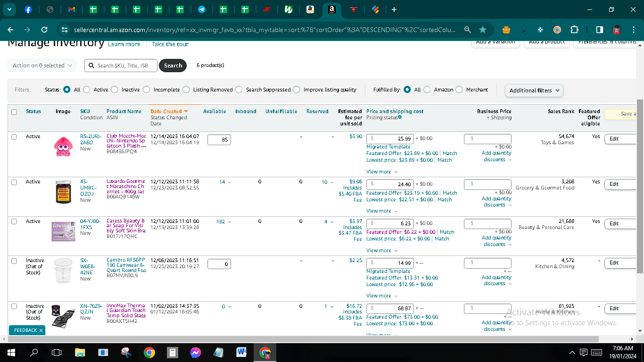The image size is (644, 362).
Task: Open the Luxardo Gourmet Maraschino Cherries product link
Action: click(125, 187)
